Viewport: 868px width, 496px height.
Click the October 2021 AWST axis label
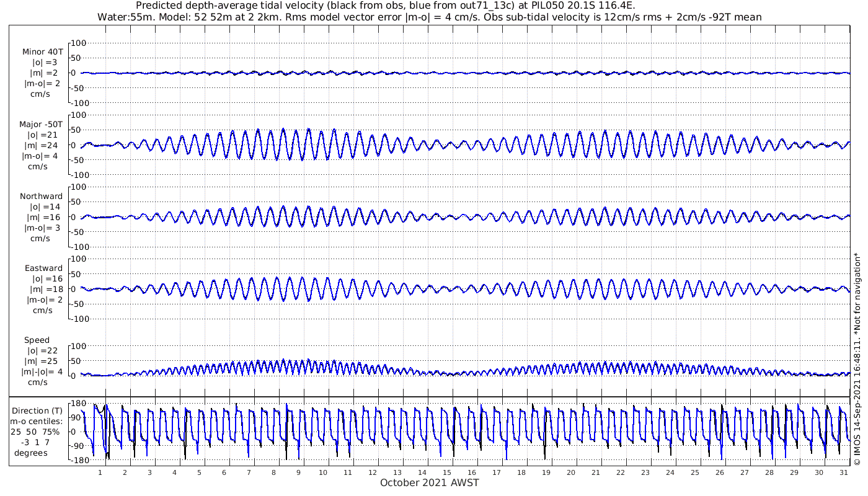429,482
